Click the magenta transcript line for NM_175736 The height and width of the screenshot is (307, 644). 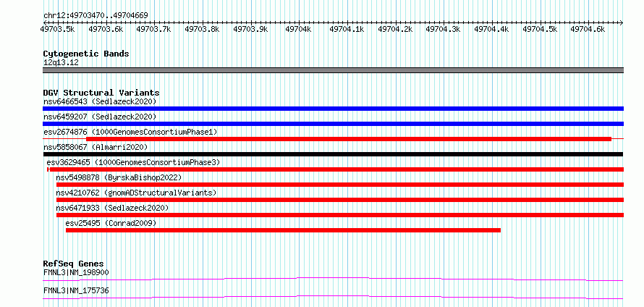pos(333,297)
